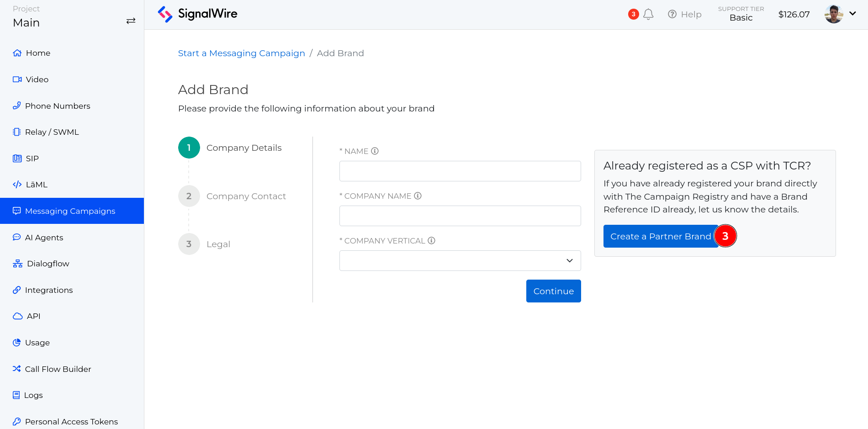This screenshot has width=868, height=429.
Task: Open the AI Agents panel
Action: 44,237
